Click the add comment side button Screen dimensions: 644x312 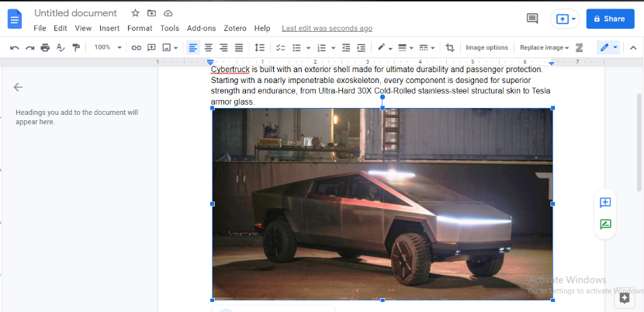605,203
